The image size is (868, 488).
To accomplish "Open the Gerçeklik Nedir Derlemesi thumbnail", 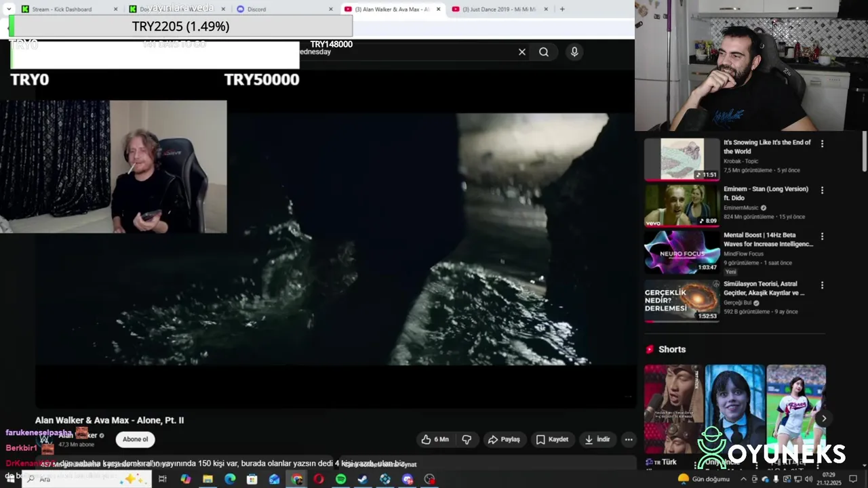I will (682, 300).
